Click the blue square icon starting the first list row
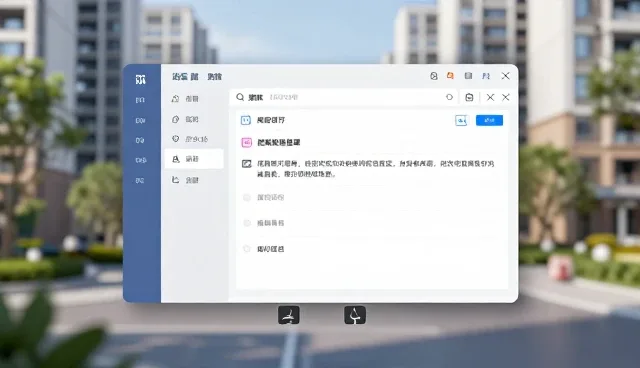Image resolution: width=640 pixels, height=368 pixels. pyautogui.click(x=246, y=120)
